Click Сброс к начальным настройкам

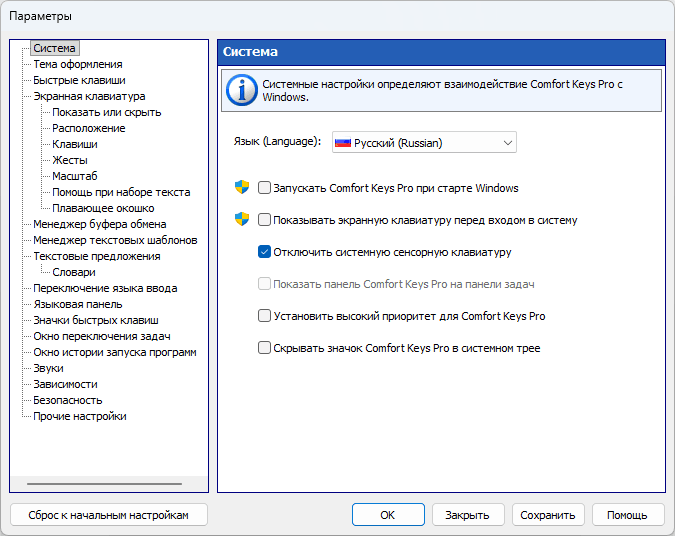(109, 514)
